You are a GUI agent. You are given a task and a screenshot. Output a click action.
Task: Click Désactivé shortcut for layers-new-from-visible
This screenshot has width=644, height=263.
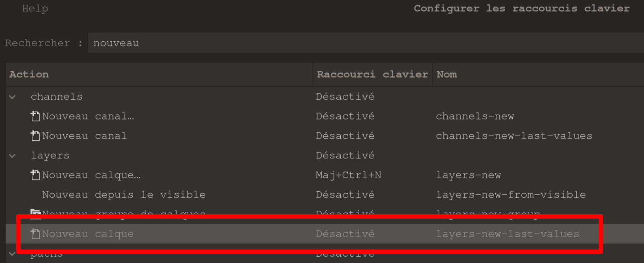click(345, 195)
